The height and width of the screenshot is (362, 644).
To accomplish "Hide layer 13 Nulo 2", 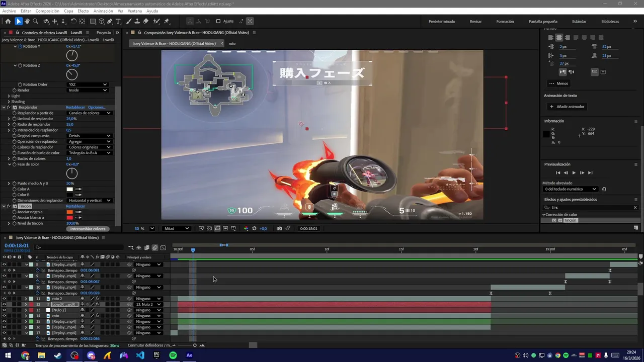I will tap(4, 310).
